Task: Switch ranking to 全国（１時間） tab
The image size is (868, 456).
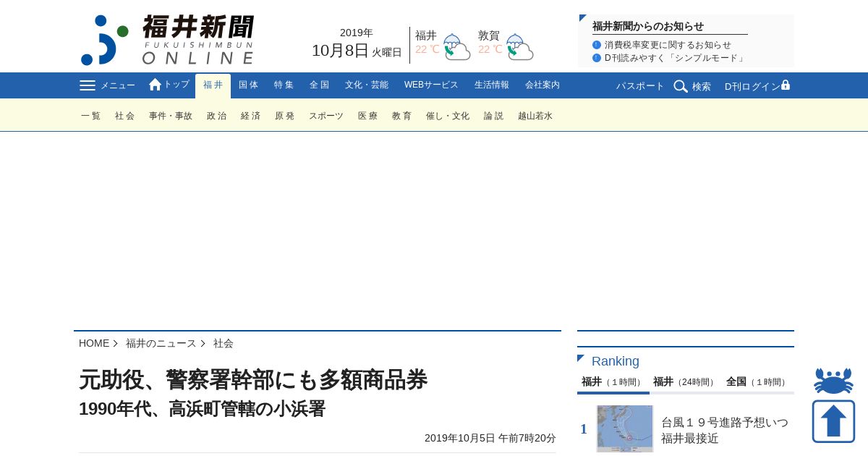Action: click(x=757, y=382)
